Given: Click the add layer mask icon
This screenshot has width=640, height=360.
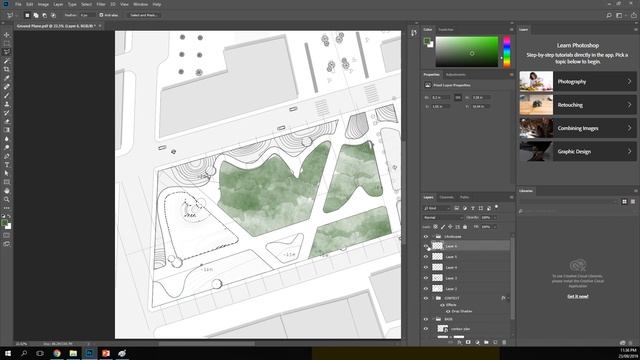Looking at the screenshot, I should 468,342.
